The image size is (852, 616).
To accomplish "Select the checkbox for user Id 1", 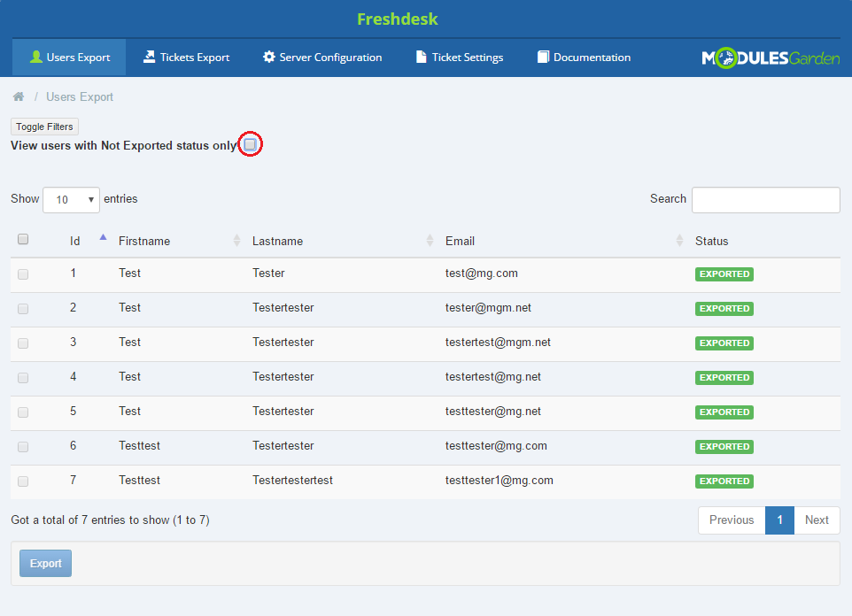I will (23, 273).
